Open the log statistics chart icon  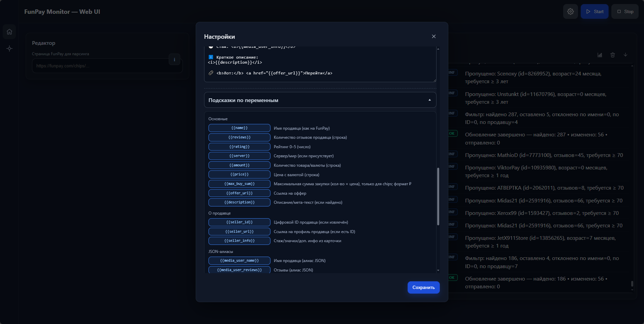point(600,55)
